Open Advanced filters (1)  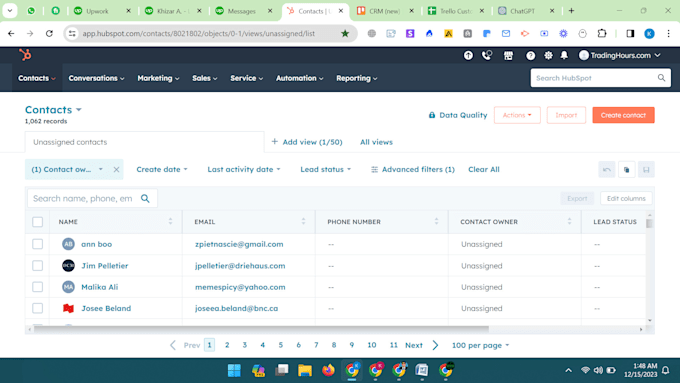(413, 170)
